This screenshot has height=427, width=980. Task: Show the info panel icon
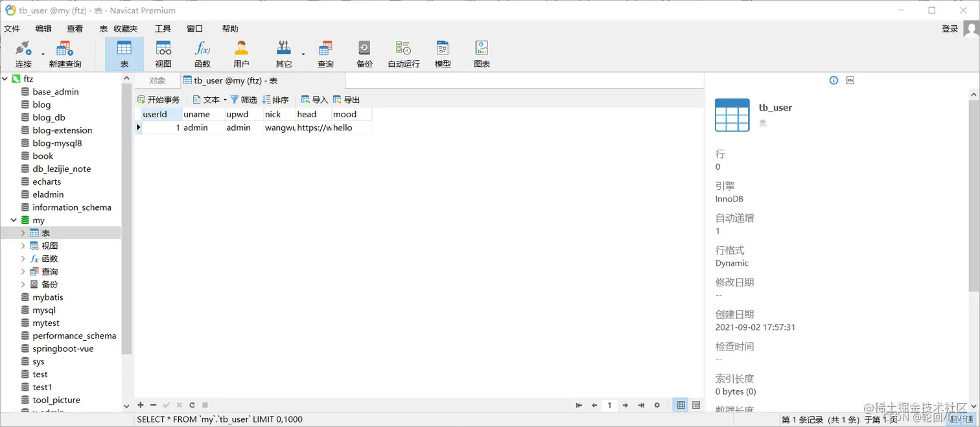pyautogui.click(x=834, y=80)
